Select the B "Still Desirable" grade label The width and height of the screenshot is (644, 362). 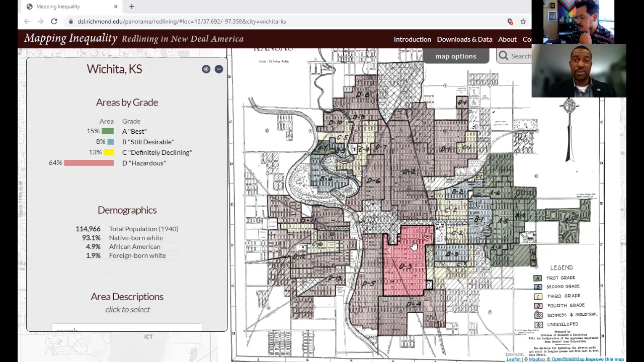point(148,142)
